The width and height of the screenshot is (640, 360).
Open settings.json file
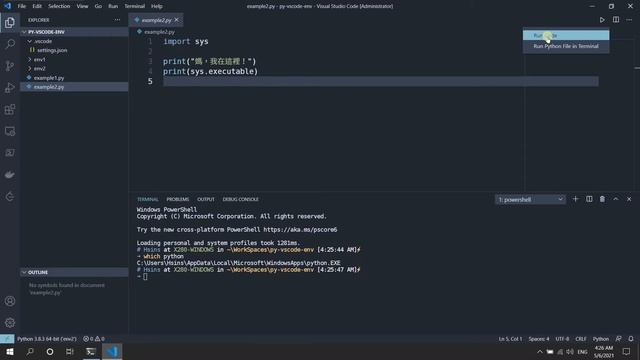pyautogui.click(x=74, y=50)
